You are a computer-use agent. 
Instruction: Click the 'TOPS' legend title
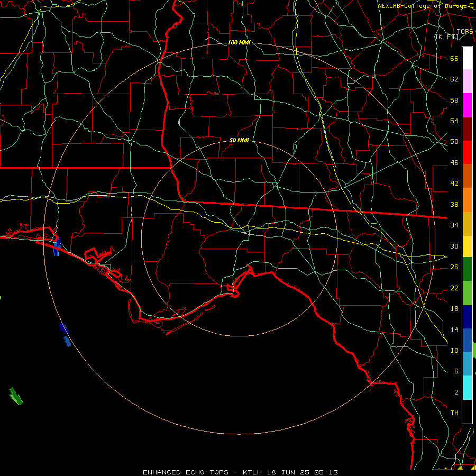465,32
